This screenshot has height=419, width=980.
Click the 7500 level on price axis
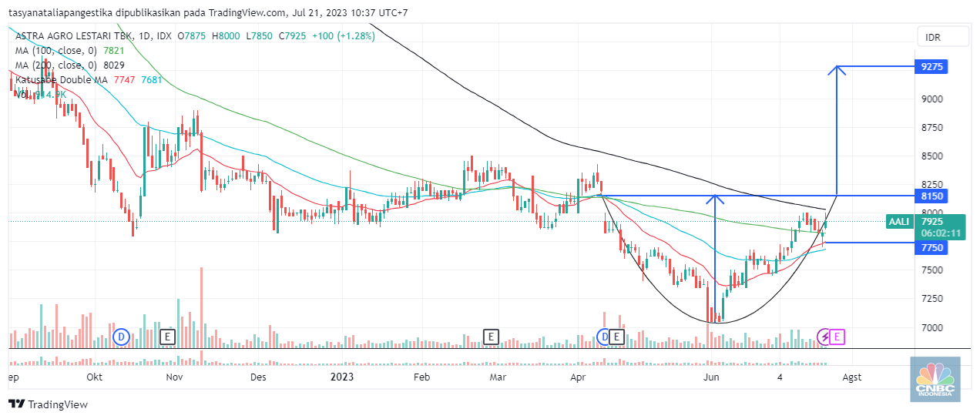932,270
